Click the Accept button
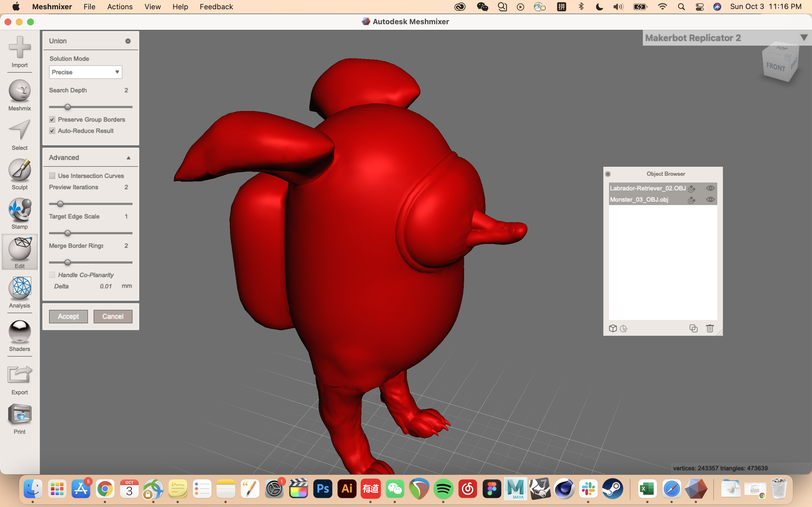This screenshot has height=507, width=812. click(x=69, y=316)
